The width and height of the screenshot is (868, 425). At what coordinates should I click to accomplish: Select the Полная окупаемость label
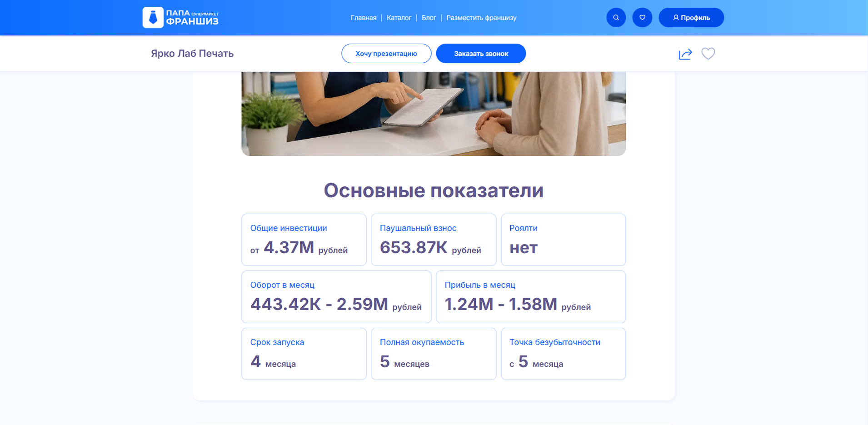tap(422, 342)
